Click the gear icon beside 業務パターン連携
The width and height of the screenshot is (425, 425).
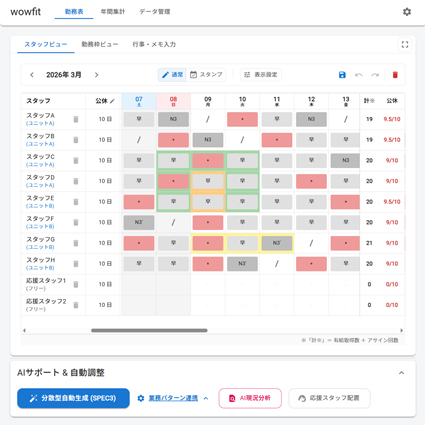(x=141, y=398)
